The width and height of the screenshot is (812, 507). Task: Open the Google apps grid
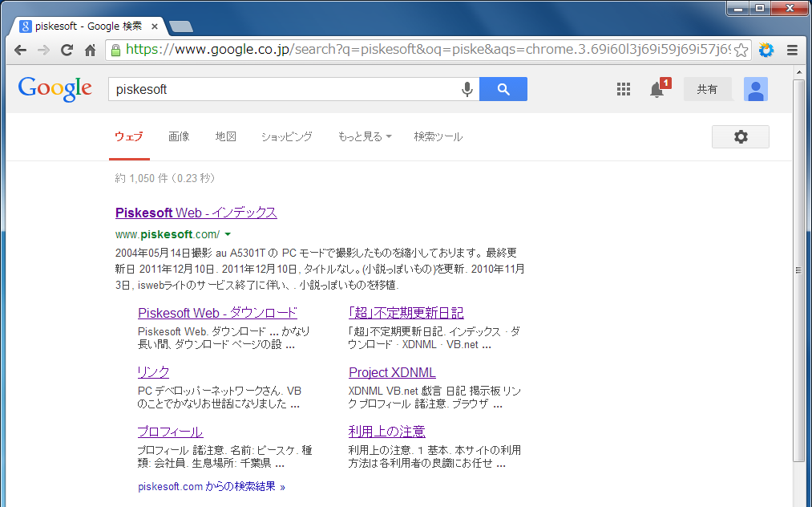click(624, 89)
